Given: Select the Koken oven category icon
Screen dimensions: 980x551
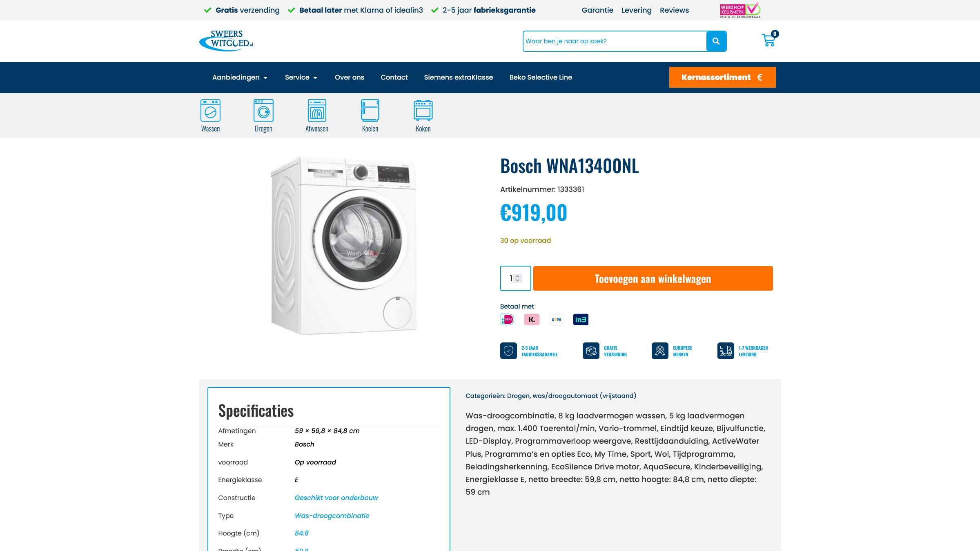Looking at the screenshot, I should [423, 110].
